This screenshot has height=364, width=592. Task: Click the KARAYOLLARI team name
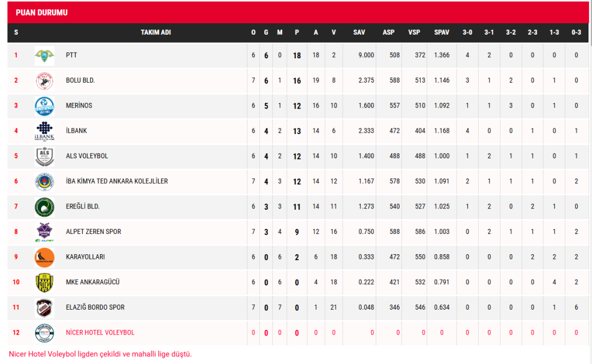[85, 257]
